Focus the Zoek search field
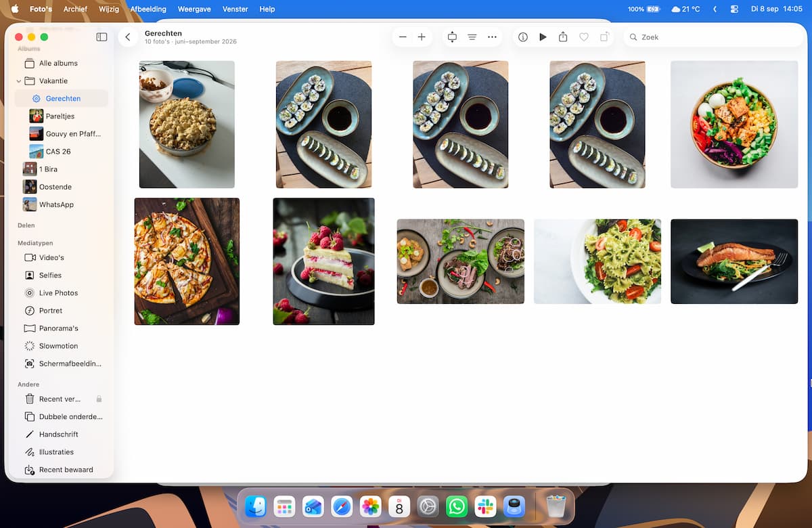The height and width of the screenshot is (528, 812). pos(713,37)
